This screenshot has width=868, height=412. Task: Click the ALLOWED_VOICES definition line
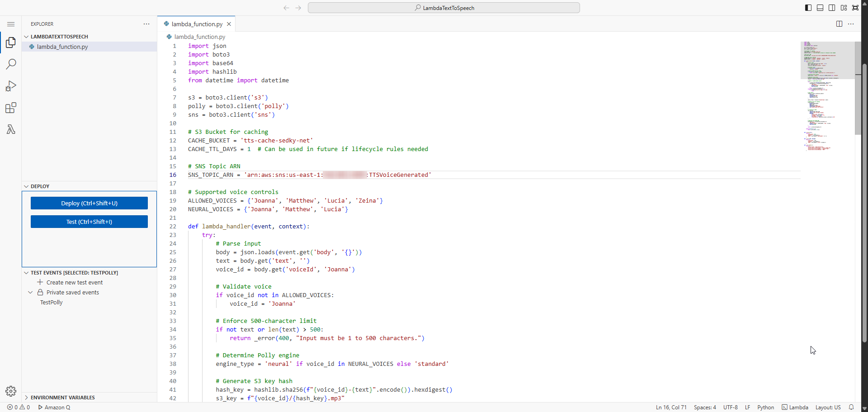pos(285,200)
